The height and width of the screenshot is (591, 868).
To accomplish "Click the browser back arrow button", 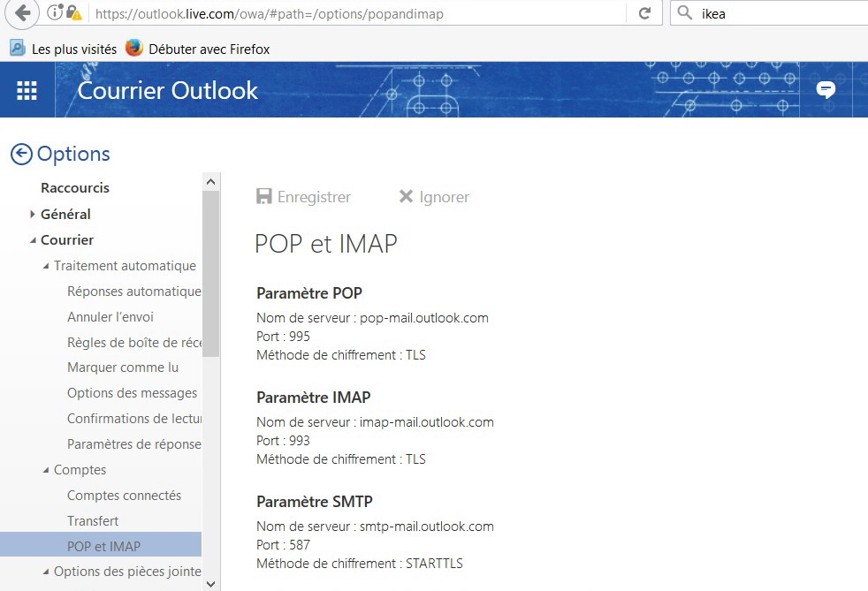I will [21, 13].
